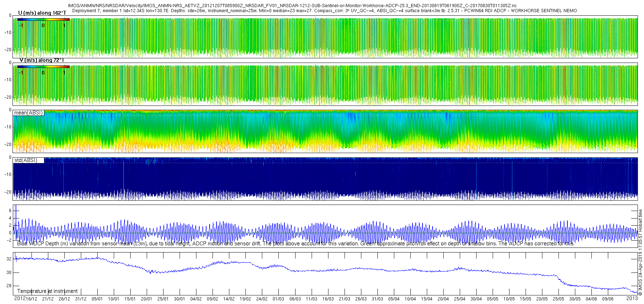The image size is (644, 304).
Task: Click the 'Temperature at instrument' label
Action: (47, 291)
